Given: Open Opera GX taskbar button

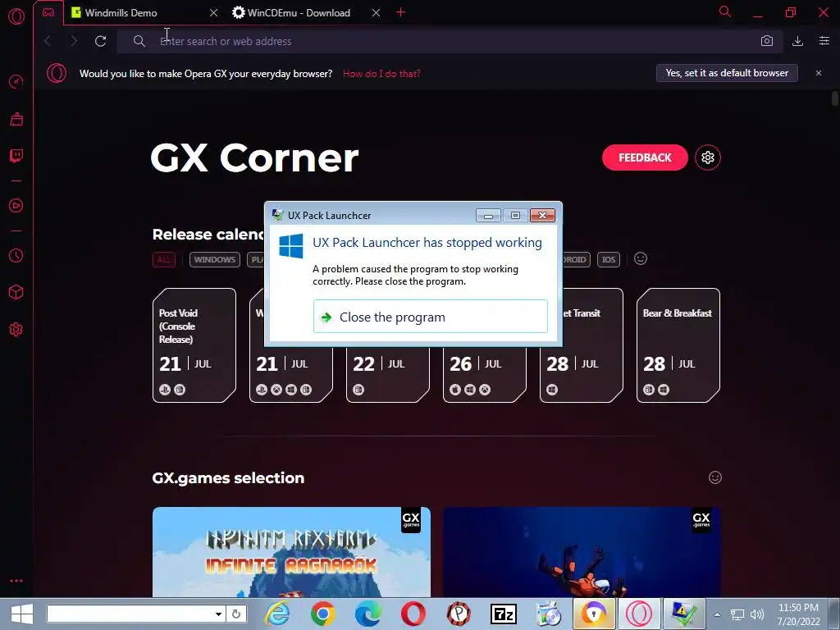Looking at the screenshot, I should pyautogui.click(x=639, y=614).
